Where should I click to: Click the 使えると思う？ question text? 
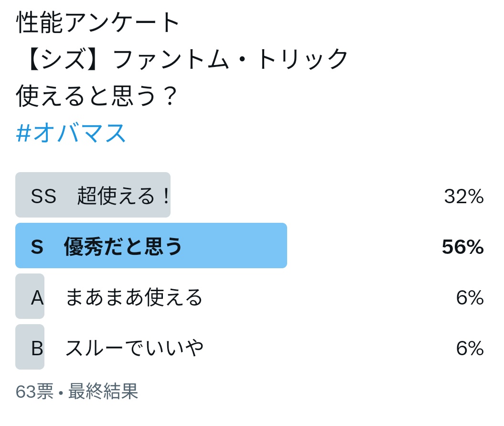[x=97, y=96]
